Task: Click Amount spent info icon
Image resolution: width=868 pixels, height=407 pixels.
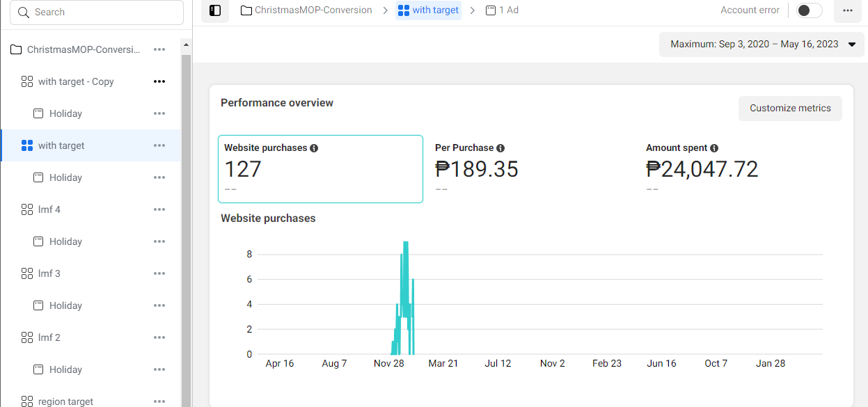Action: [714, 148]
